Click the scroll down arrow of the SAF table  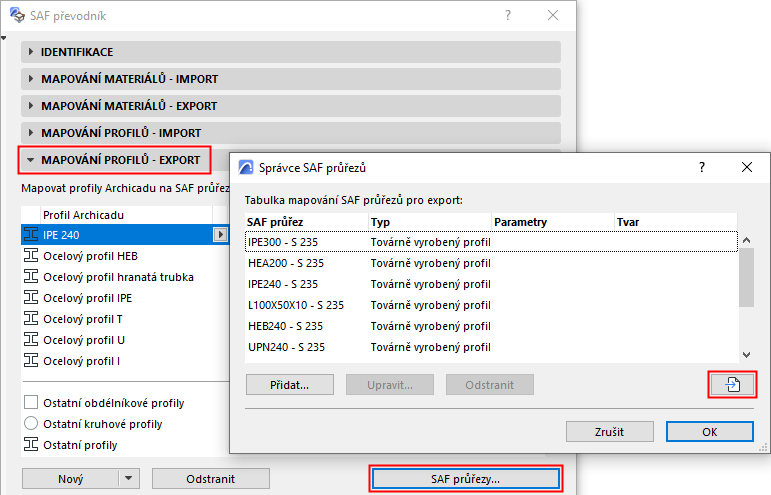point(746,354)
